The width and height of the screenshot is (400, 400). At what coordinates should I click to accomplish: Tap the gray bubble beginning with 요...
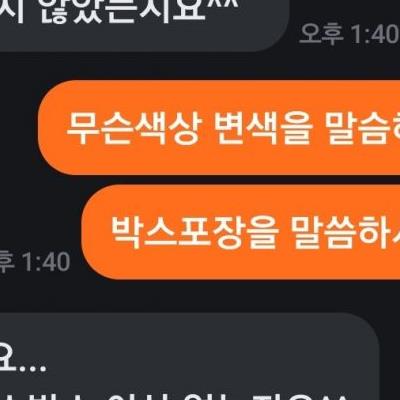[x=189, y=357]
